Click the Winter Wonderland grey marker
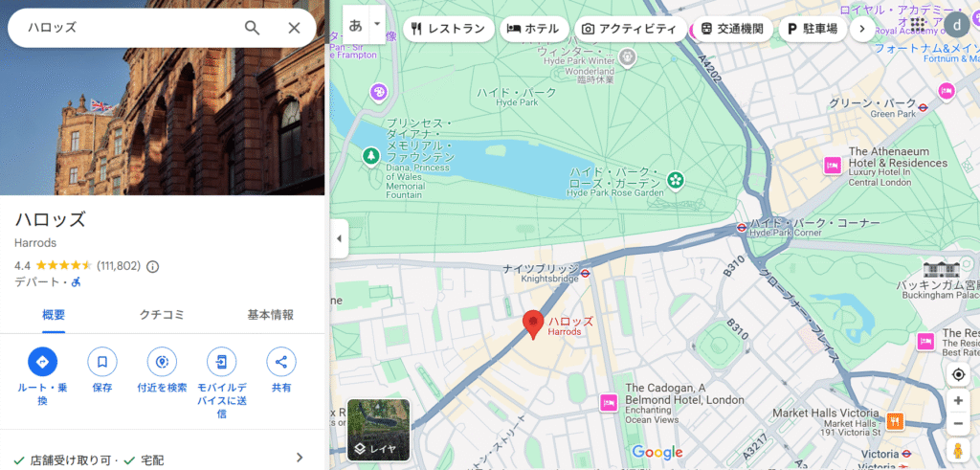This screenshot has height=470, width=980. click(x=627, y=57)
